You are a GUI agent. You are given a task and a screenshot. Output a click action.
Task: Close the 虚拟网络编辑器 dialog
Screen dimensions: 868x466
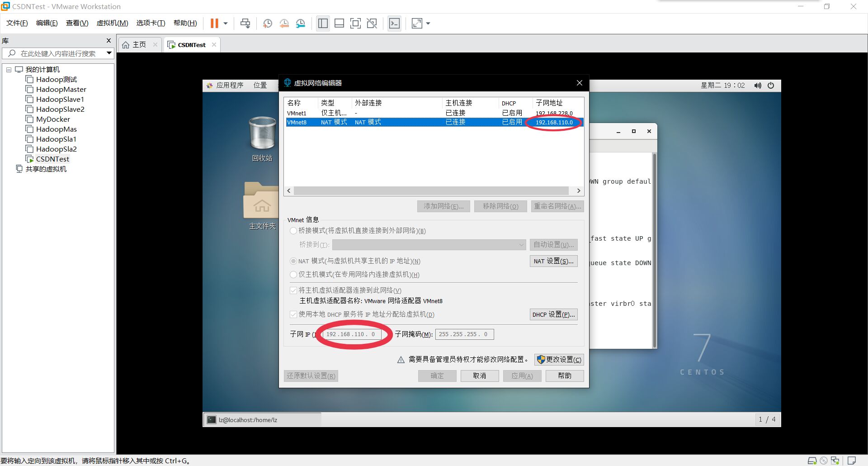pyautogui.click(x=580, y=83)
